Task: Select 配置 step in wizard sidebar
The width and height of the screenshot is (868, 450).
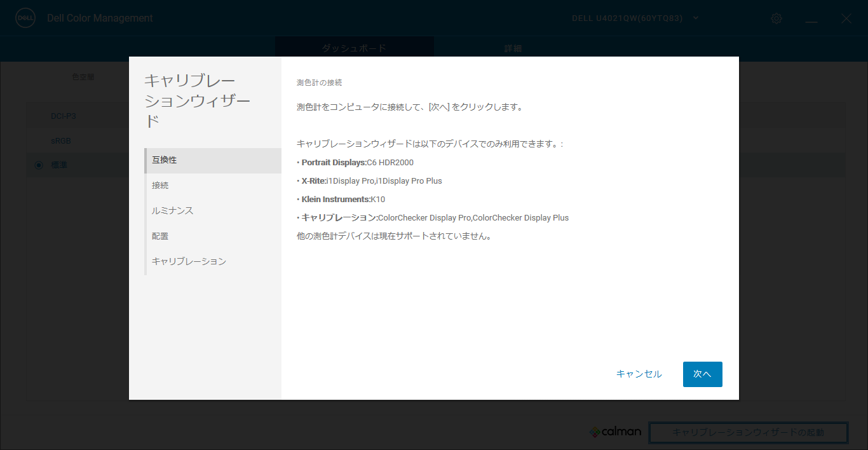Action: [x=213, y=236]
